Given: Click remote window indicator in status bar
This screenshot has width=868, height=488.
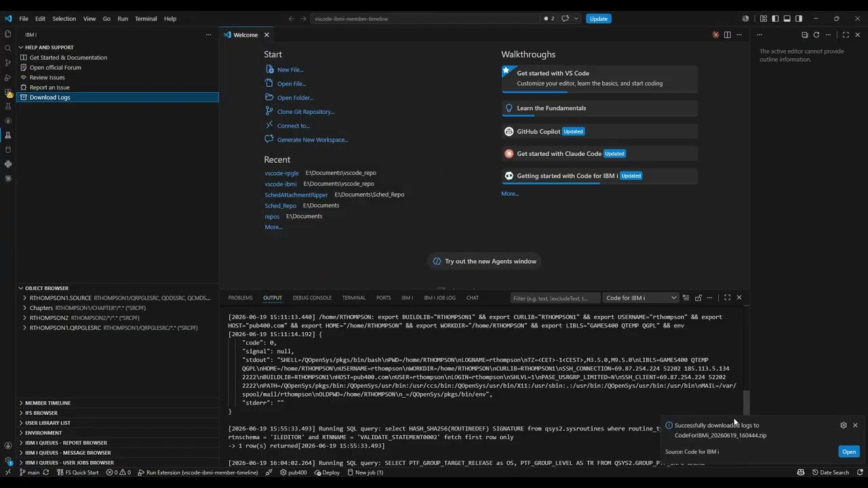Looking at the screenshot, I should [x=8, y=472].
